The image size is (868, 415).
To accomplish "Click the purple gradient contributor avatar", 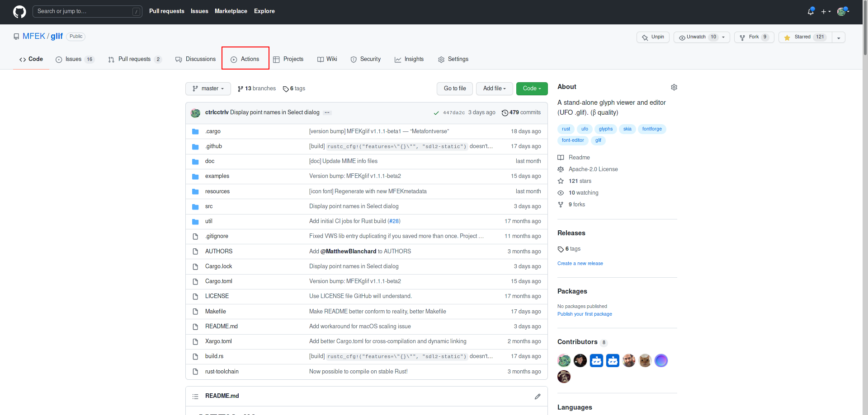I will click(x=661, y=360).
